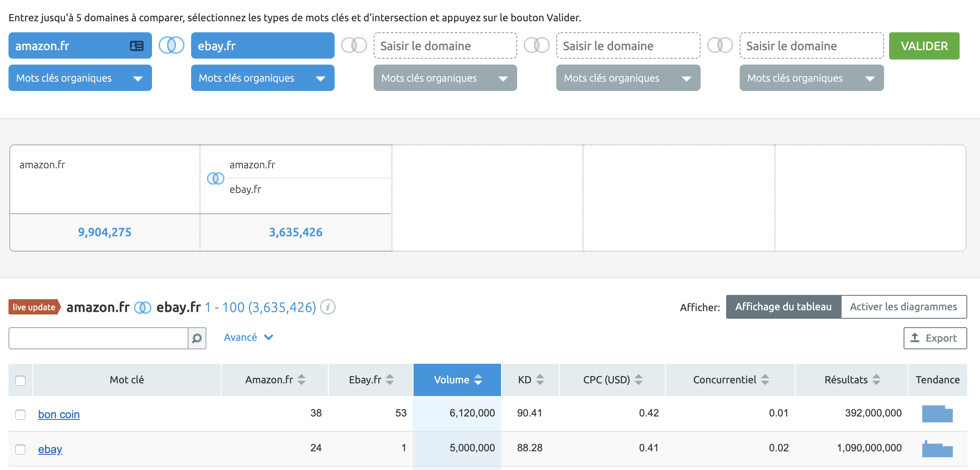Click the Export button
Viewport: 980px width, 470px height.
pos(935,338)
